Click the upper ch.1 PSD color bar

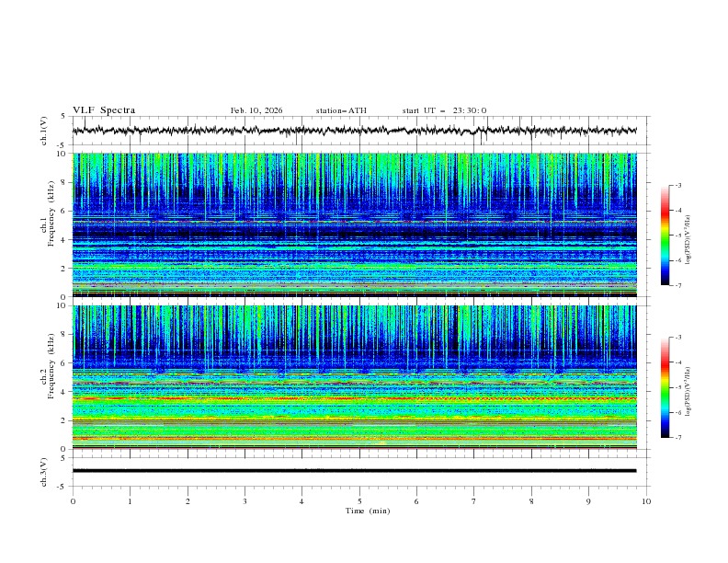tap(665, 235)
